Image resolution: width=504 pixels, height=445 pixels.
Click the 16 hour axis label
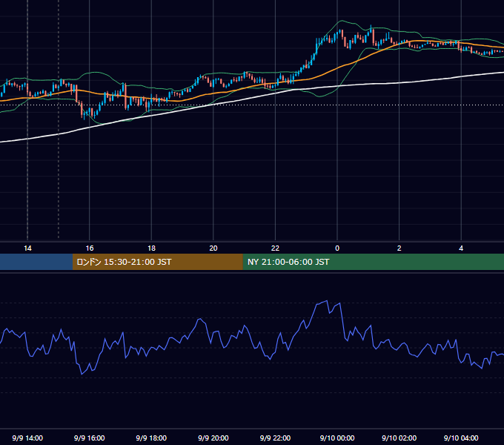point(90,248)
